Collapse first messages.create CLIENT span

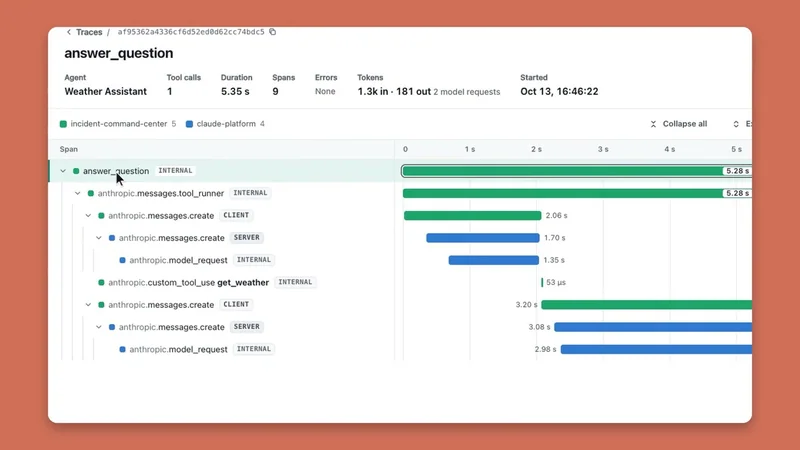click(x=88, y=215)
